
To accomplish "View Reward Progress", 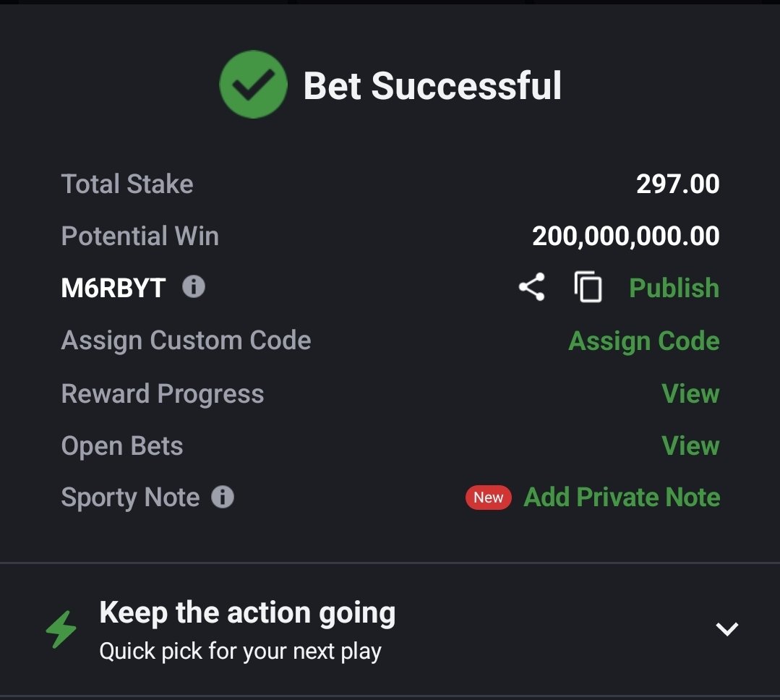I will tap(690, 393).
